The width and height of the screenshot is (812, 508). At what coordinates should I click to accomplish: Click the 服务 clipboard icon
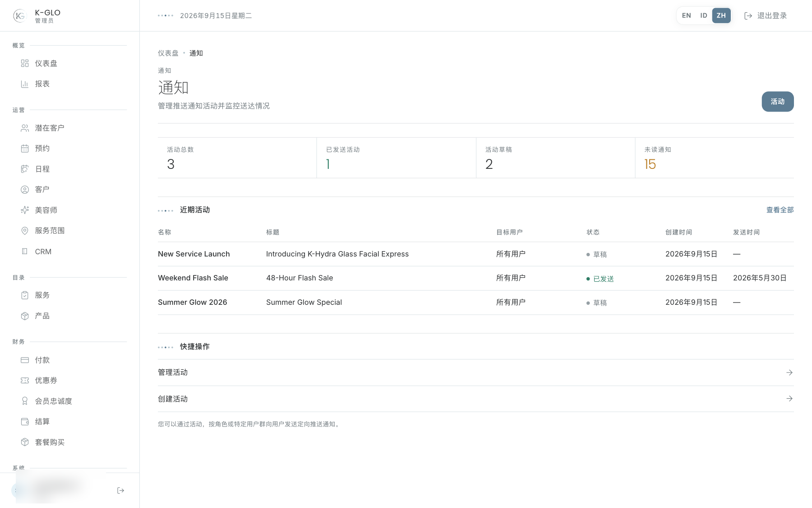25,295
